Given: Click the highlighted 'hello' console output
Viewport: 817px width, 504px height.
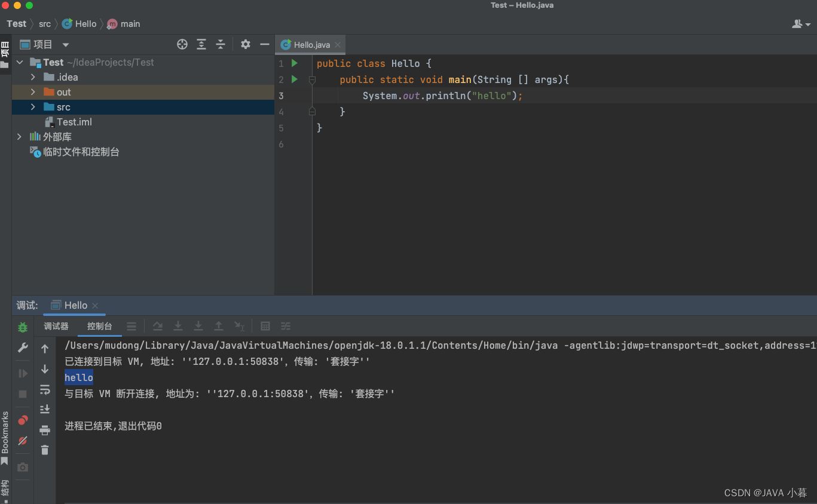Looking at the screenshot, I should click(x=79, y=377).
